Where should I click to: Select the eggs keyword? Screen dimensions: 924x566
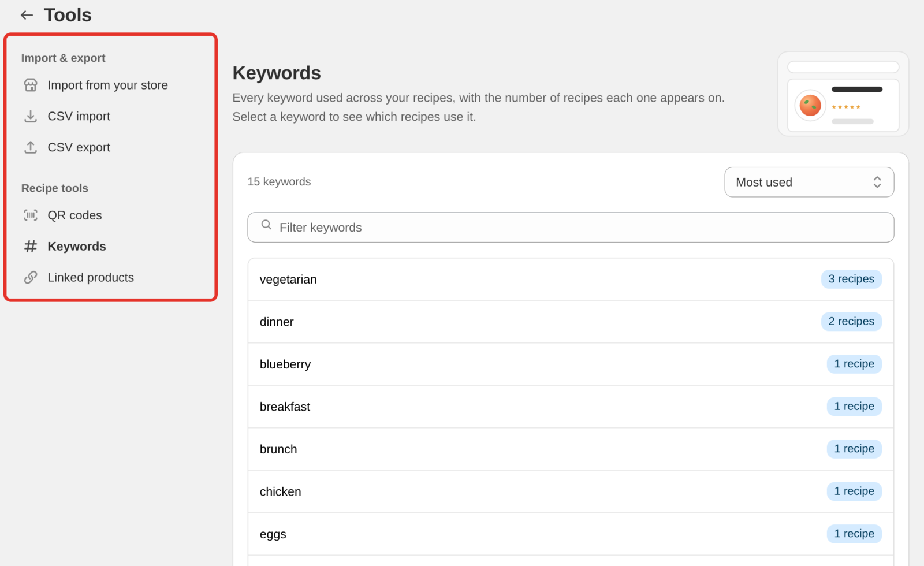pyautogui.click(x=571, y=534)
